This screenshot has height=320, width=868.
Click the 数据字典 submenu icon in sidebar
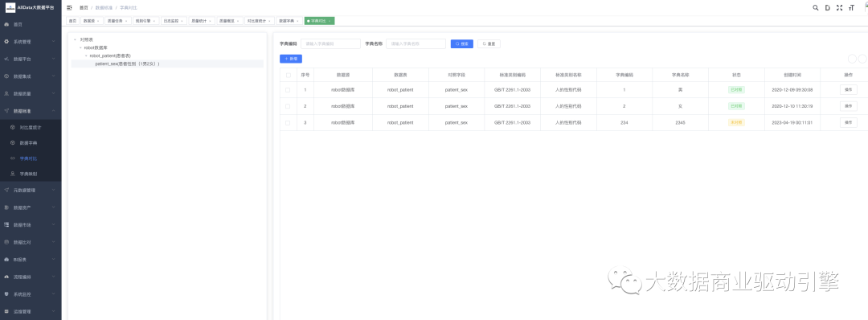pos(13,143)
